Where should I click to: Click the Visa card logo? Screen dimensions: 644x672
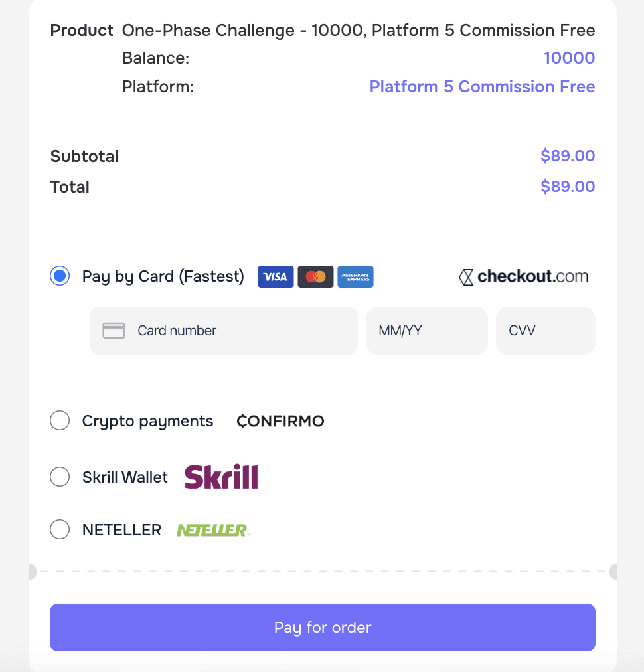click(x=276, y=276)
